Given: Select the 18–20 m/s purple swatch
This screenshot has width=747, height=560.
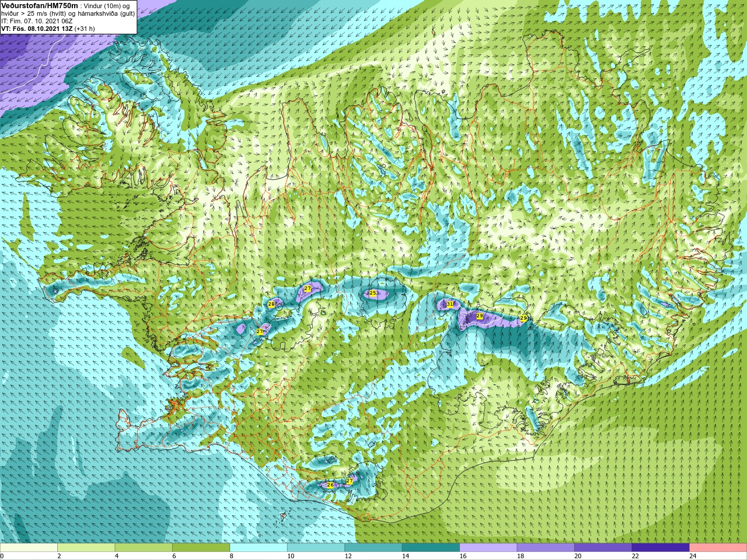Looking at the screenshot, I should pos(546,548).
